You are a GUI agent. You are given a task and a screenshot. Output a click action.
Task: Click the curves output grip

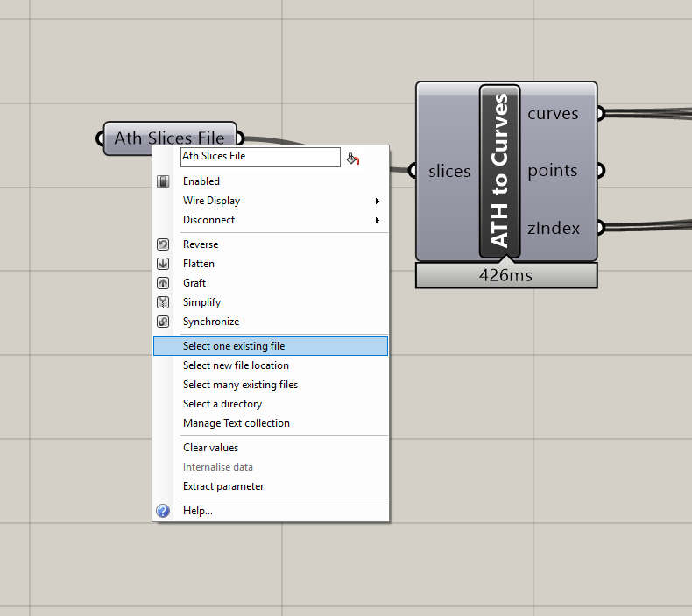(x=601, y=114)
